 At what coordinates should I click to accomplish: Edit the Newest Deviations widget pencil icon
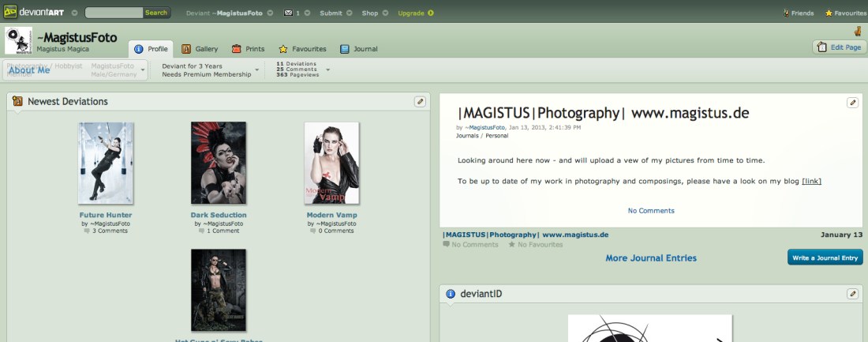point(420,101)
